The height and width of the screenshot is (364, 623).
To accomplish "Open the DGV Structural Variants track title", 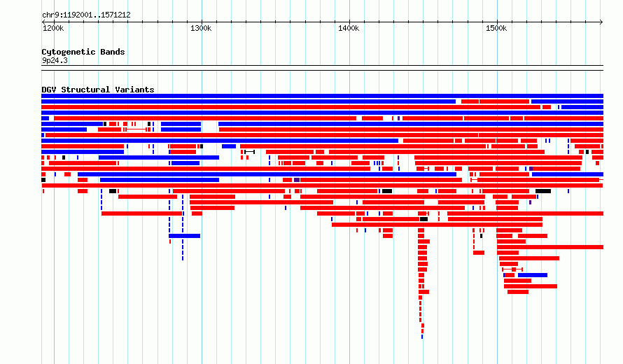I will pyautogui.click(x=98, y=90).
